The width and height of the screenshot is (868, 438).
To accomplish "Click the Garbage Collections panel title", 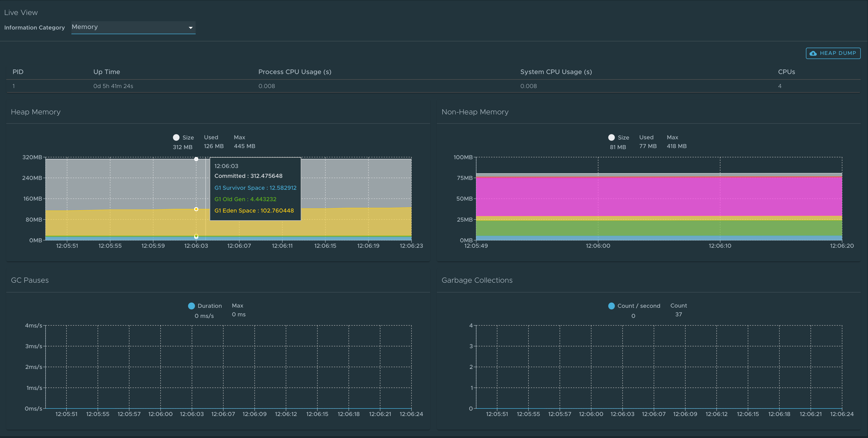I will pos(477,280).
